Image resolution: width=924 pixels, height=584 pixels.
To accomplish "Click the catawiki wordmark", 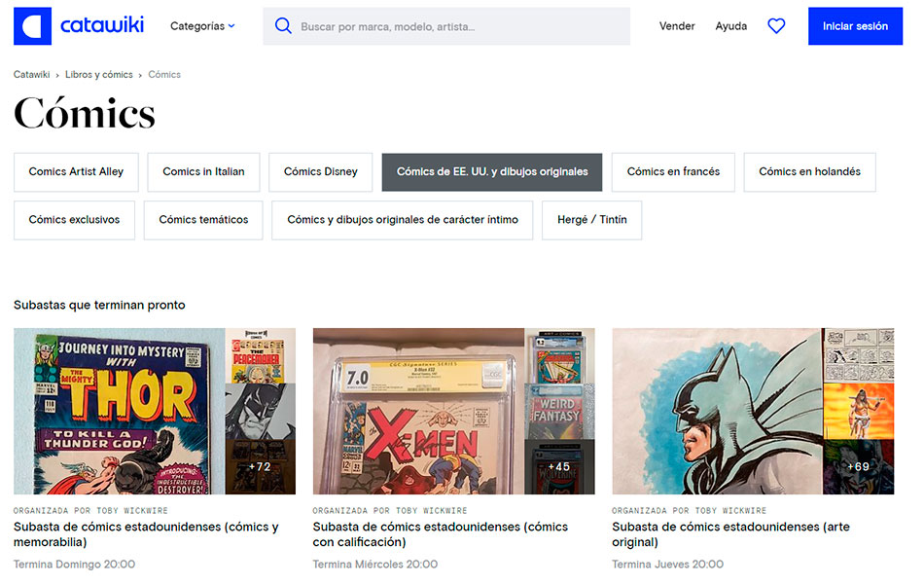I will point(102,25).
